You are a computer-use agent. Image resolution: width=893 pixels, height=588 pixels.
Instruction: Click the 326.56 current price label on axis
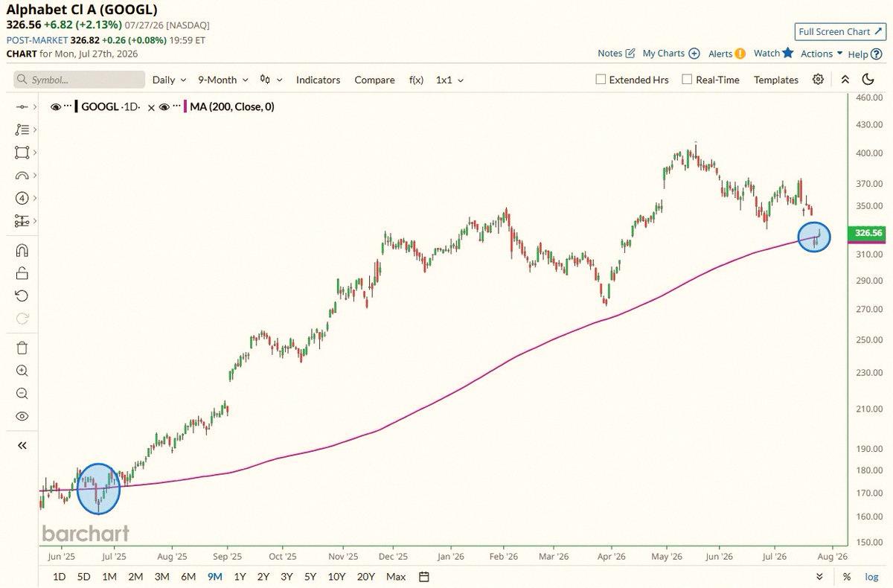[x=868, y=233]
